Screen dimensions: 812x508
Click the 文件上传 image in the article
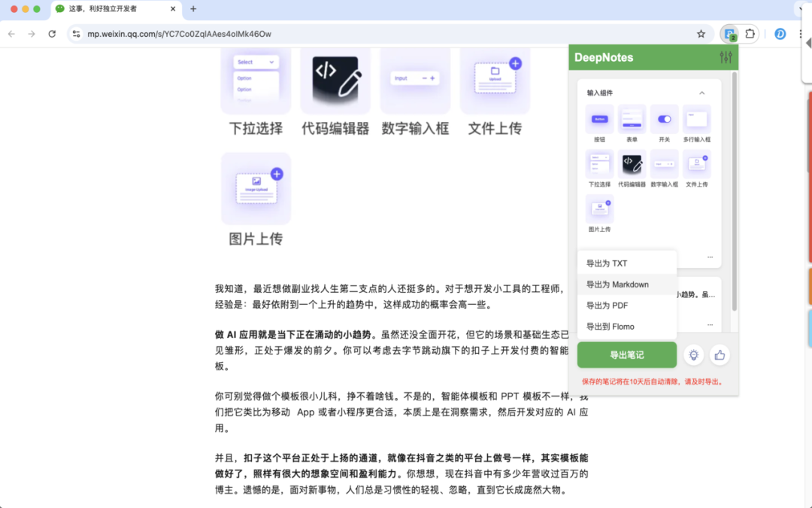(x=495, y=81)
